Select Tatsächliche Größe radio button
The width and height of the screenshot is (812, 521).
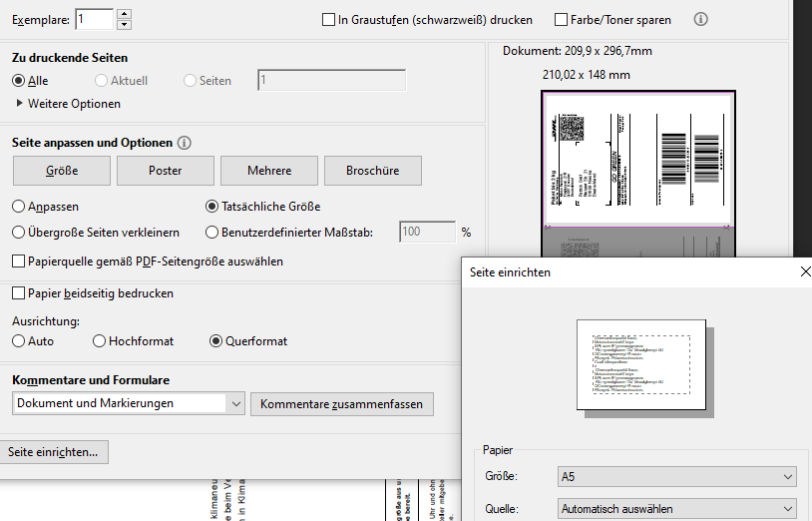(211, 207)
